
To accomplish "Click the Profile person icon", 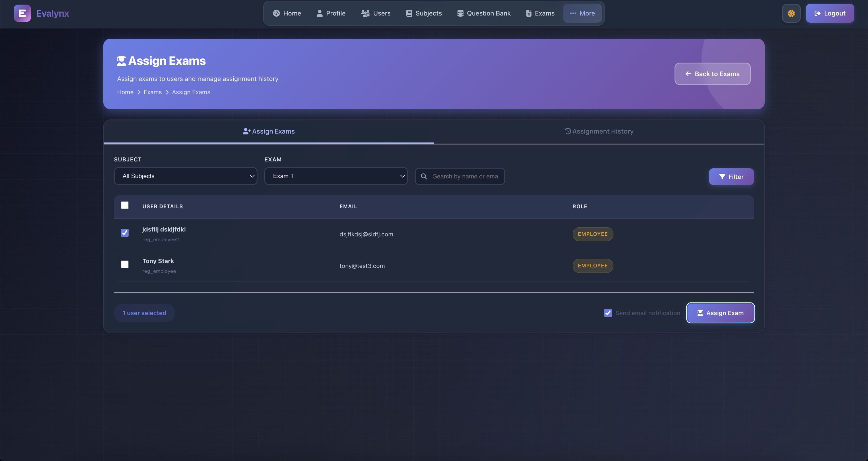I will pos(319,13).
